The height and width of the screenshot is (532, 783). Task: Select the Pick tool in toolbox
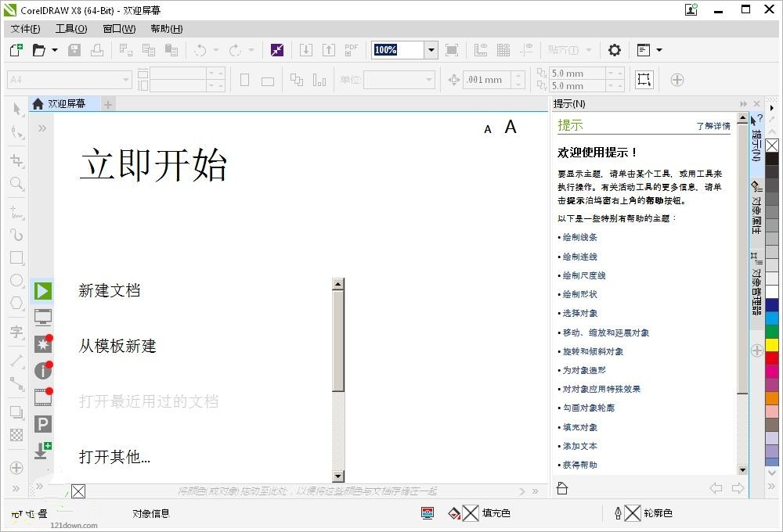pyautogui.click(x=17, y=109)
